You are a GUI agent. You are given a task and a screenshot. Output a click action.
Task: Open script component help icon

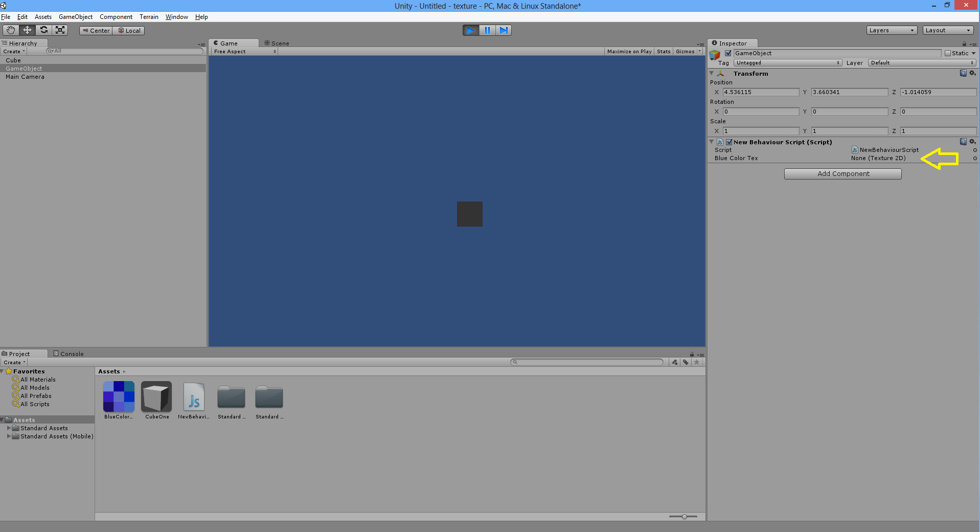pyautogui.click(x=963, y=142)
